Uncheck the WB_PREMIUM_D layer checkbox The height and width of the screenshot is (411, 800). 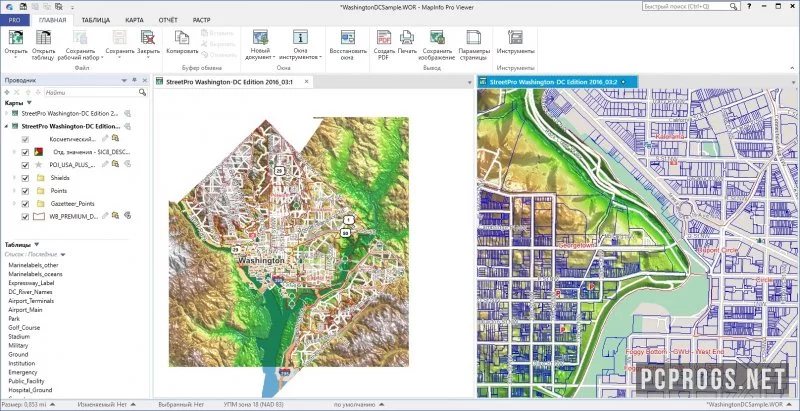point(25,216)
